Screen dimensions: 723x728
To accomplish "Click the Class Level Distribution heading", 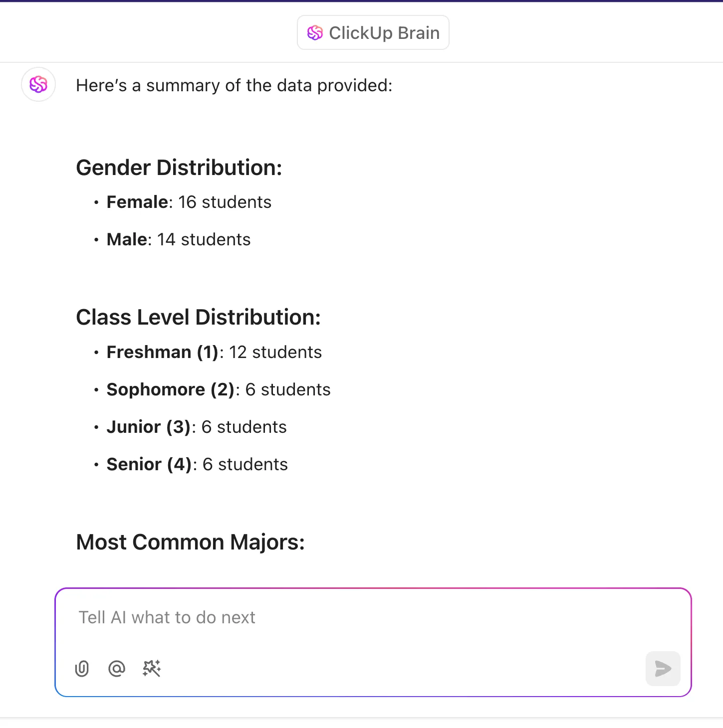I will coord(199,317).
